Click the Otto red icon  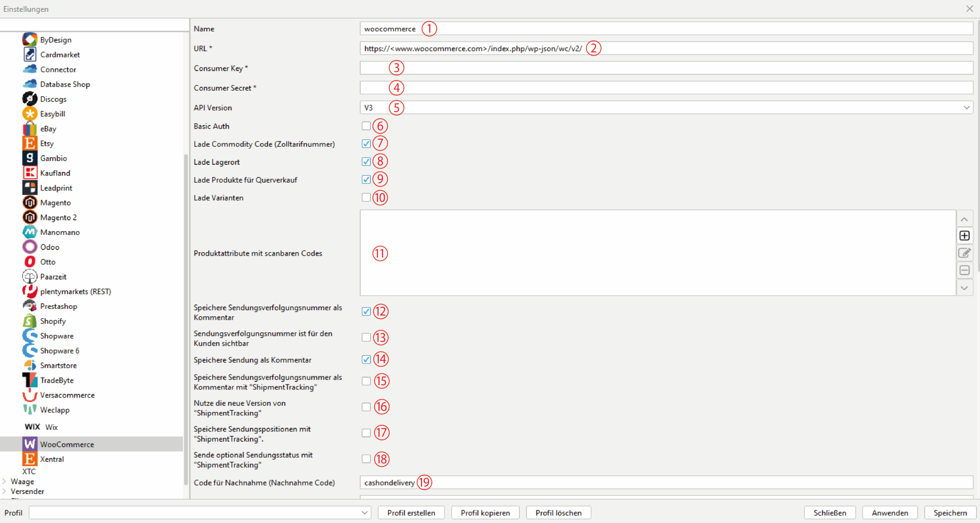pyautogui.click(x=30, y=261)
